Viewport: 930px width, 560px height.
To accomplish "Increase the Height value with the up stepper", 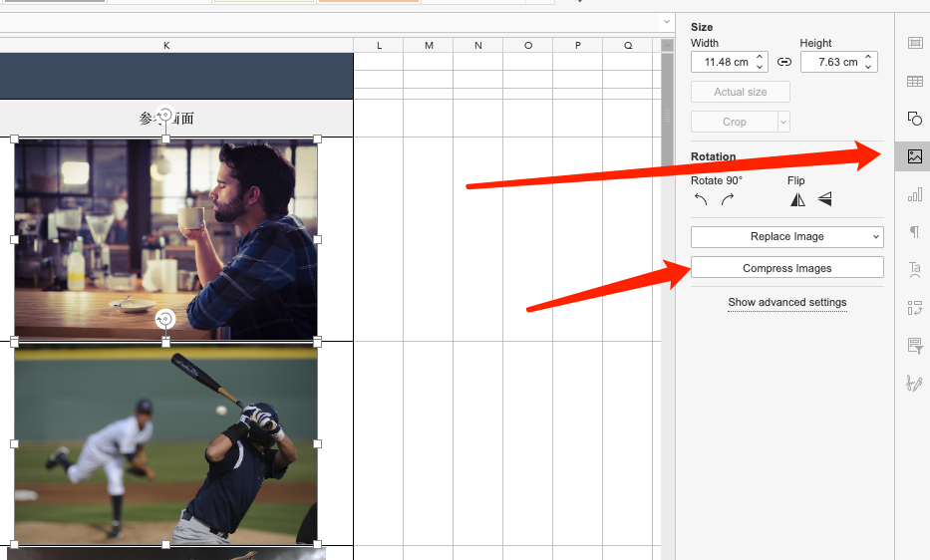I will coord(869,57).
